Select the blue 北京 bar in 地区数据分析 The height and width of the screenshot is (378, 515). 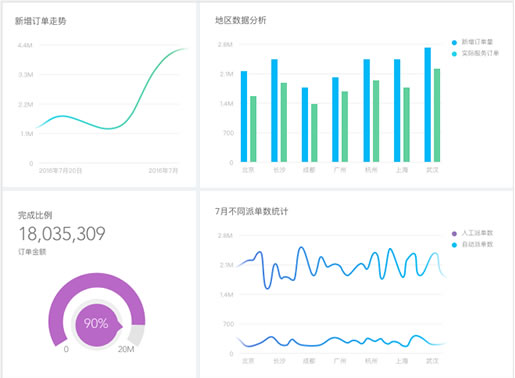point(244,116)
